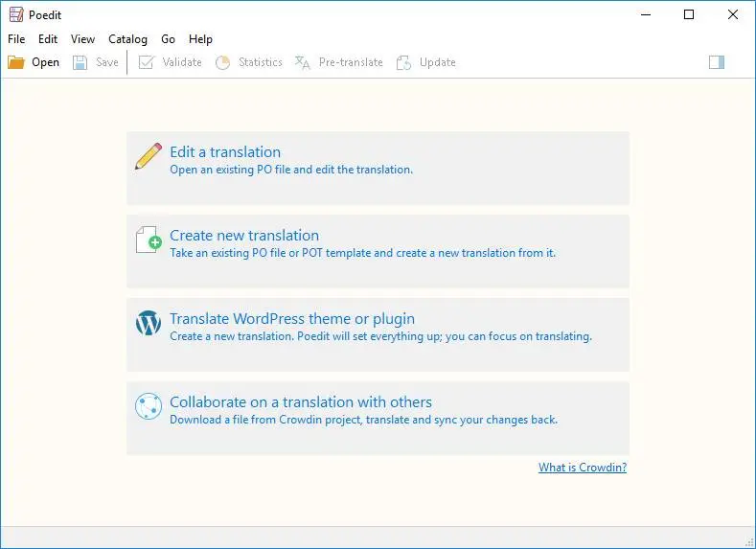Click the Poedit app icon in title bar

coord(16,15)
